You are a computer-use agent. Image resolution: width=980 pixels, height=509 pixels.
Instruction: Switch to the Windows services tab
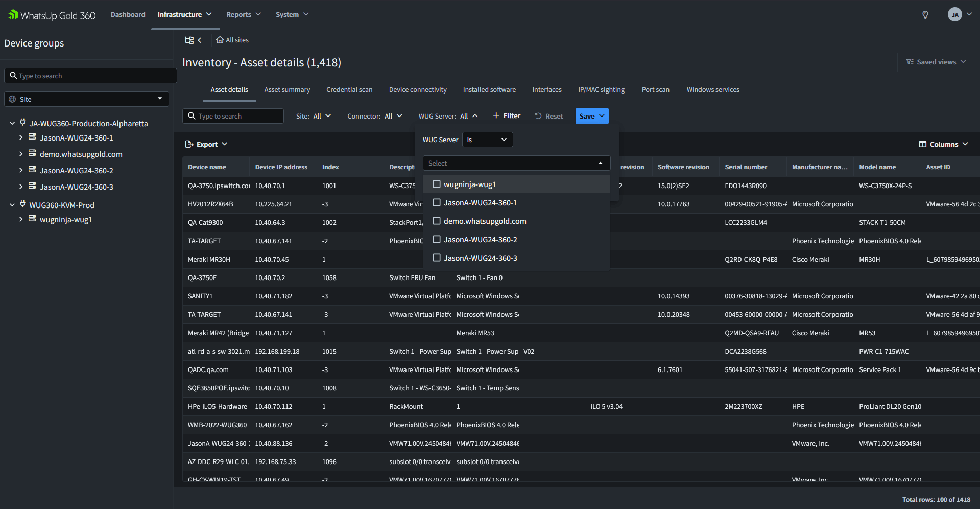[713, 89]
